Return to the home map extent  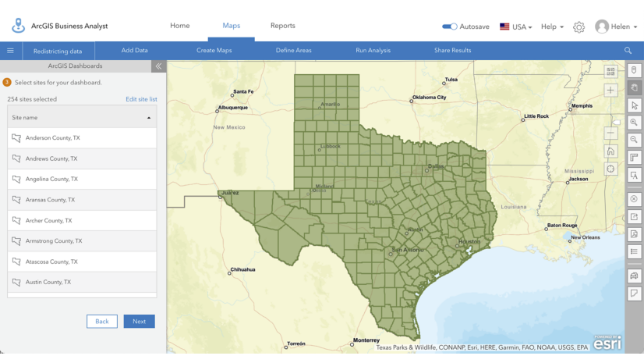610,151
